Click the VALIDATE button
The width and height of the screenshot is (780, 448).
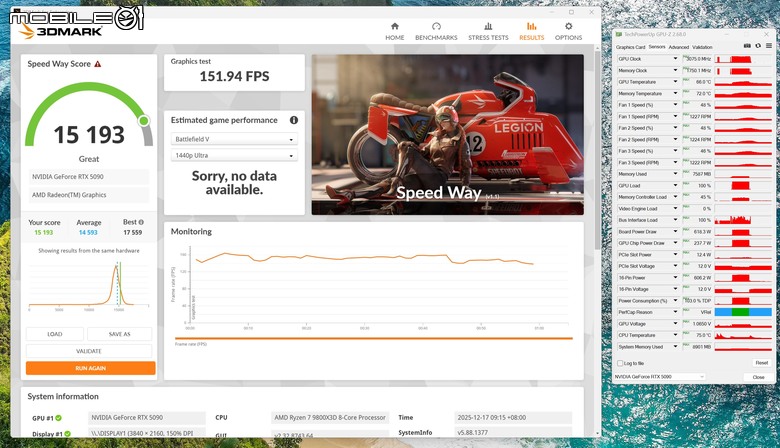click(89, 351)
